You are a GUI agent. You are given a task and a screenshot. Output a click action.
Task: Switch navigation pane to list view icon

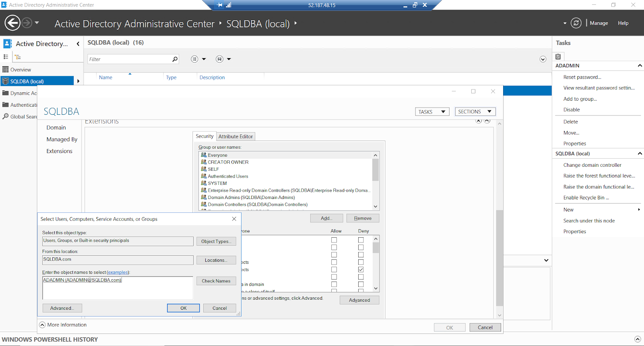coord(6,57)
